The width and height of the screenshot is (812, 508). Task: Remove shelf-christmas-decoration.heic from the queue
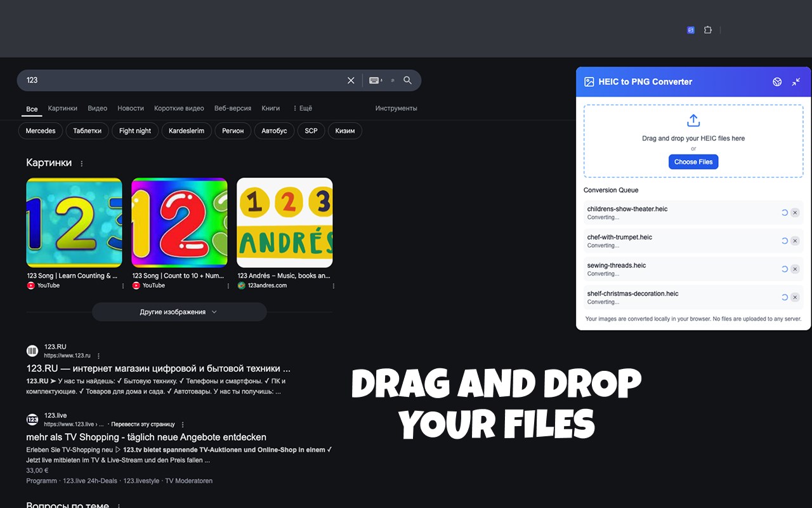tap(795, 297)
